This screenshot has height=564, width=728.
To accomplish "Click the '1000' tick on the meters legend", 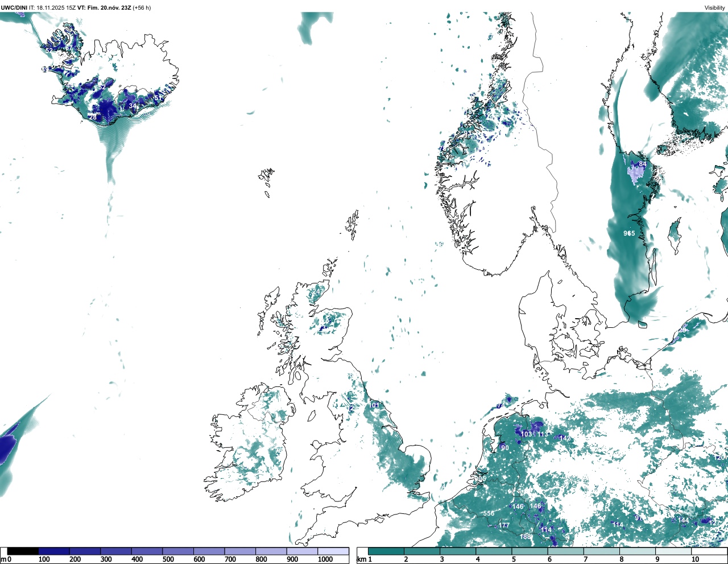I will pos(325,559).
